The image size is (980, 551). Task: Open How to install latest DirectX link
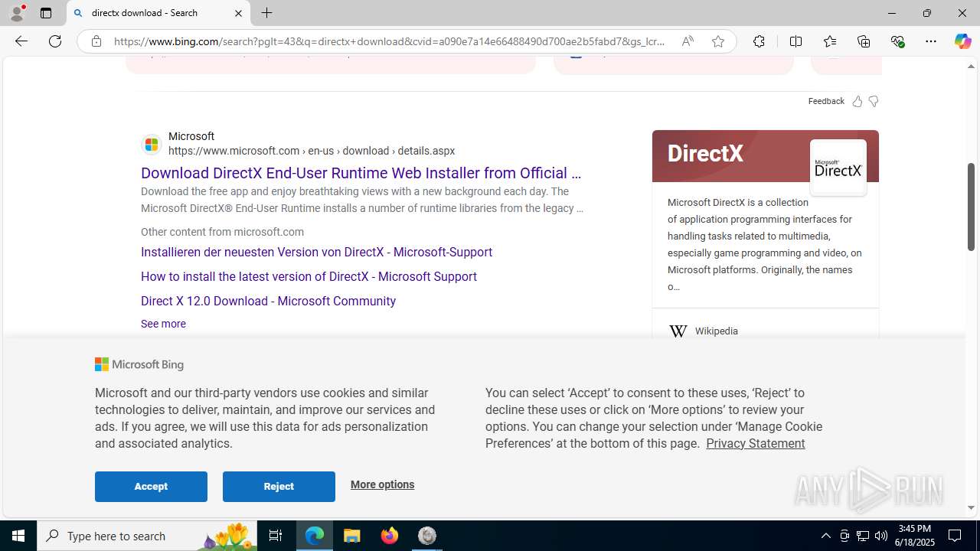tap(309, 276)
